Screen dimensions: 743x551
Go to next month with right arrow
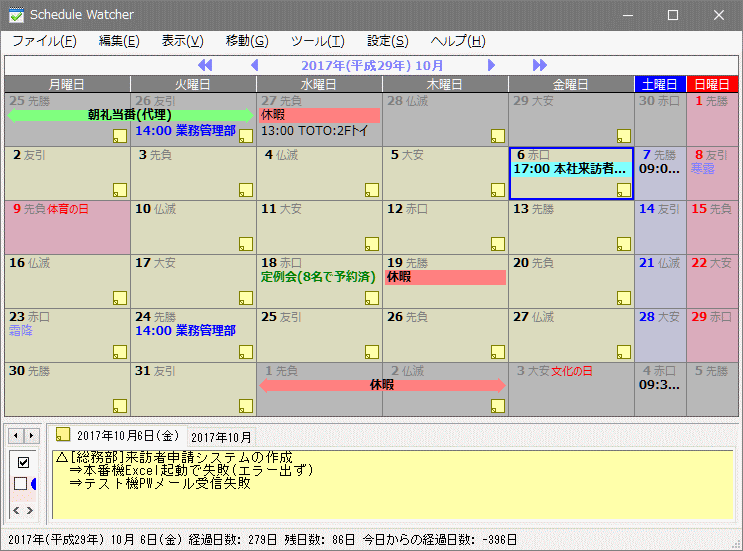click(491, 65)
